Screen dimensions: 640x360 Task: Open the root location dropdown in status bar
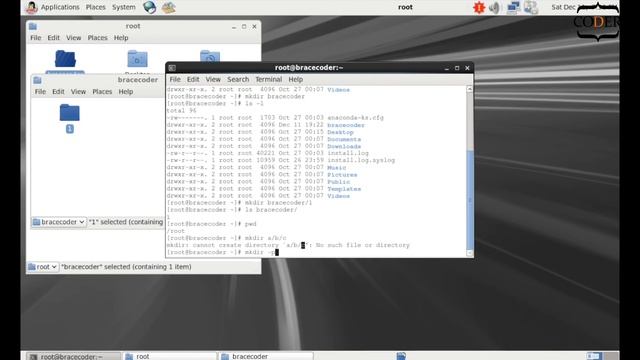[x=43, y=267]
